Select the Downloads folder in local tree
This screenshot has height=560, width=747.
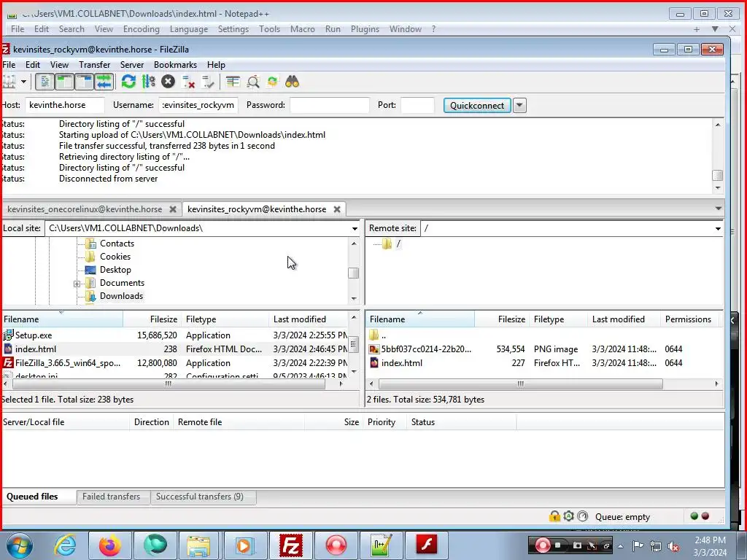click(121, 296)
